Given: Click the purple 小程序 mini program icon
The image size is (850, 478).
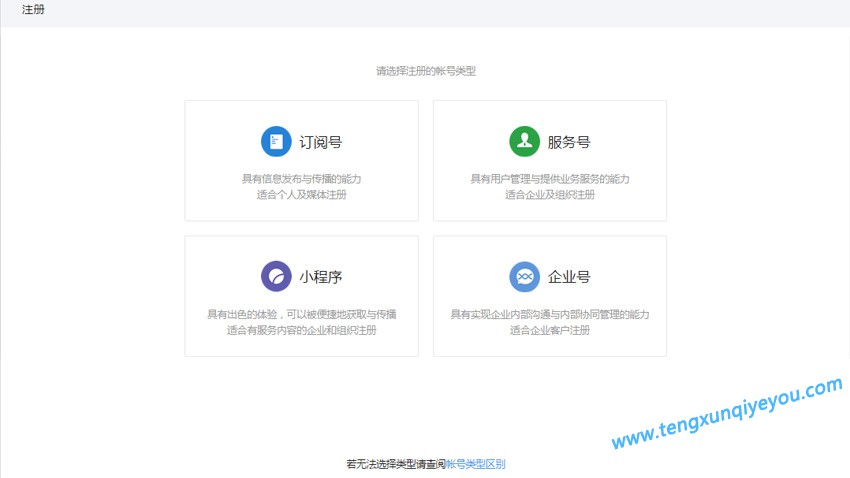Looking at the screenshot, I should click(276, 276).
